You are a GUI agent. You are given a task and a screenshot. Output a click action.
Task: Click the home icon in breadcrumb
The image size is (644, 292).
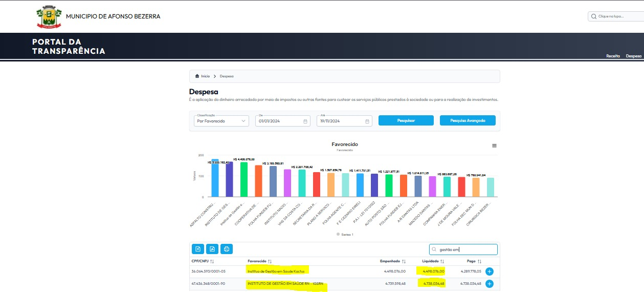pyautogui.click(x=197, y=76)
